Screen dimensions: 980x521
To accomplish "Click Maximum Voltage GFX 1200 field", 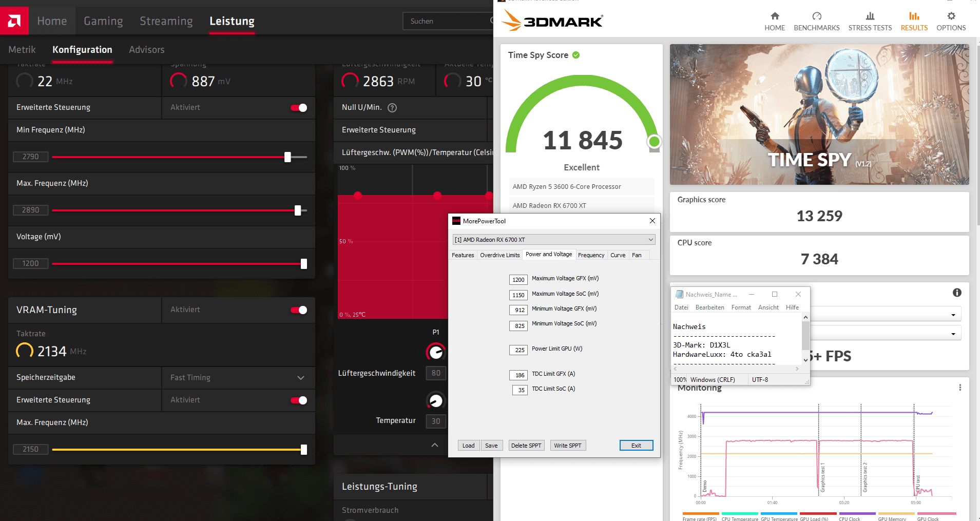I will (x=518, y=280).
